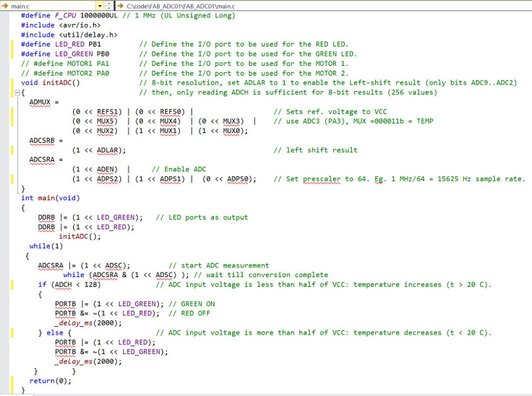532x396 pixels.
Task: Click the initADC function declaration name
Action: point(57,83)
